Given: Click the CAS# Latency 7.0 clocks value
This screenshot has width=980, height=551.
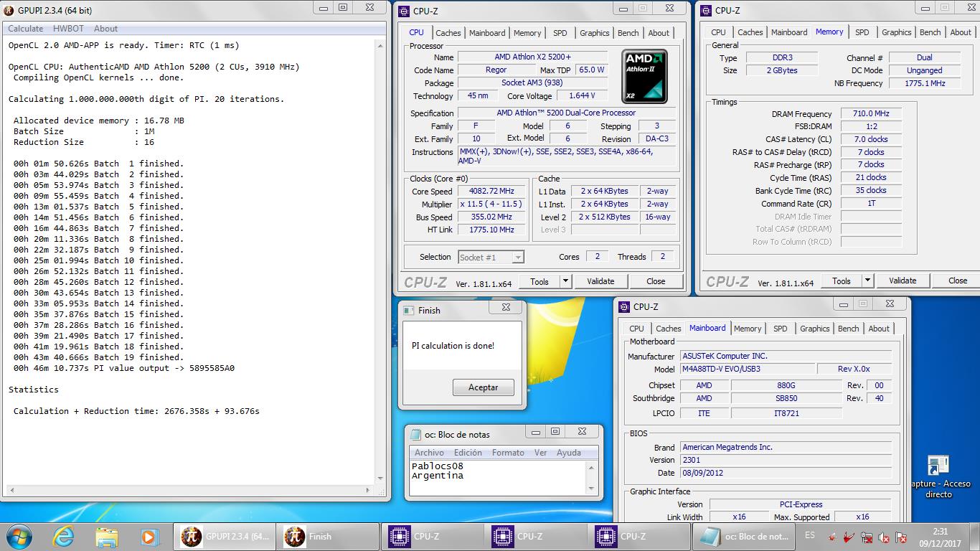Looking at the screenshot, I should [x=871, y=139].
